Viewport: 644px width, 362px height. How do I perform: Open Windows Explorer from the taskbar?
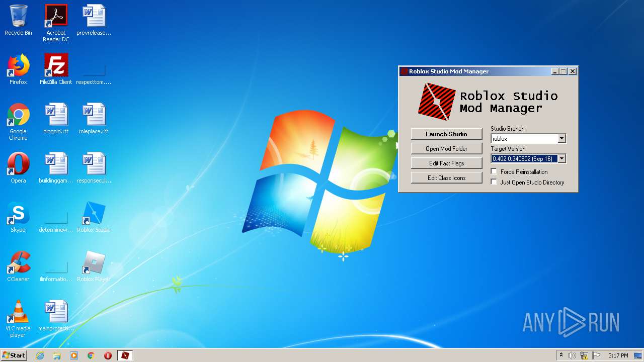pyautogui.click(x=57, y=355)
